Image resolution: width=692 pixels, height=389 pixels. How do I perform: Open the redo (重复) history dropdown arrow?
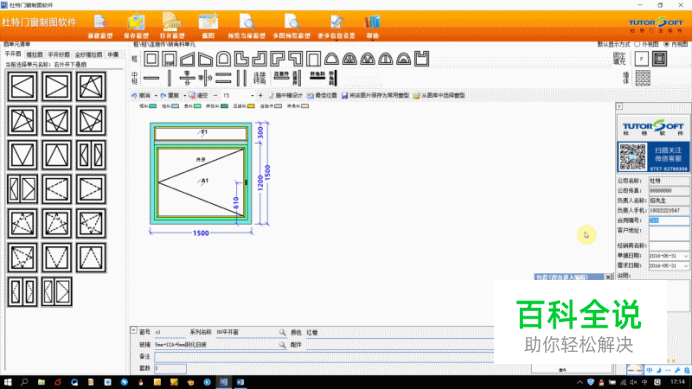(x=184, y=95)
